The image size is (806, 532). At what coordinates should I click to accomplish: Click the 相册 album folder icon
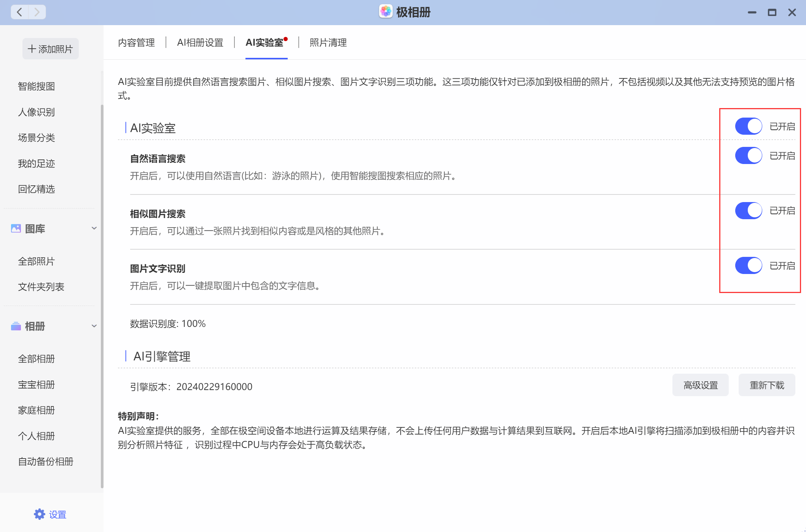coord(16,326)
